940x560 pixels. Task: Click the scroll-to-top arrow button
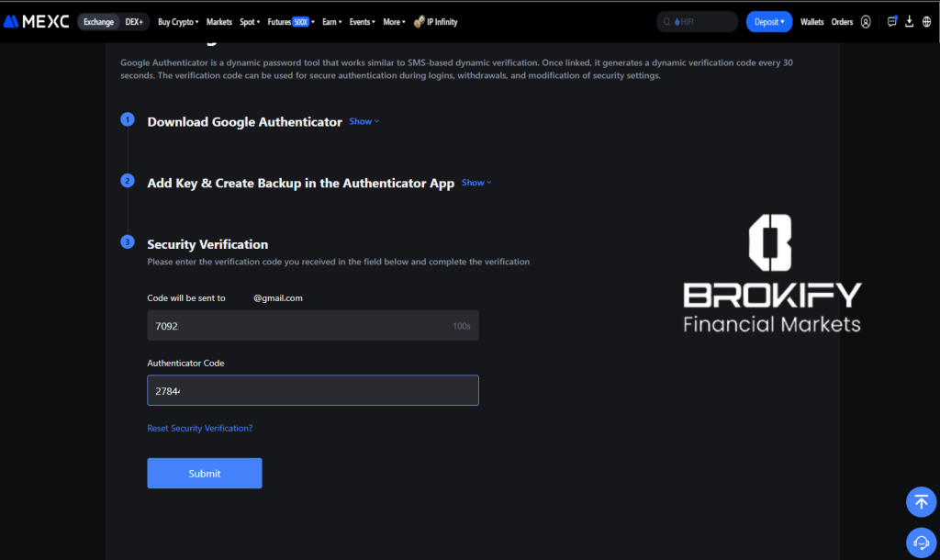[x=921, y=501]
